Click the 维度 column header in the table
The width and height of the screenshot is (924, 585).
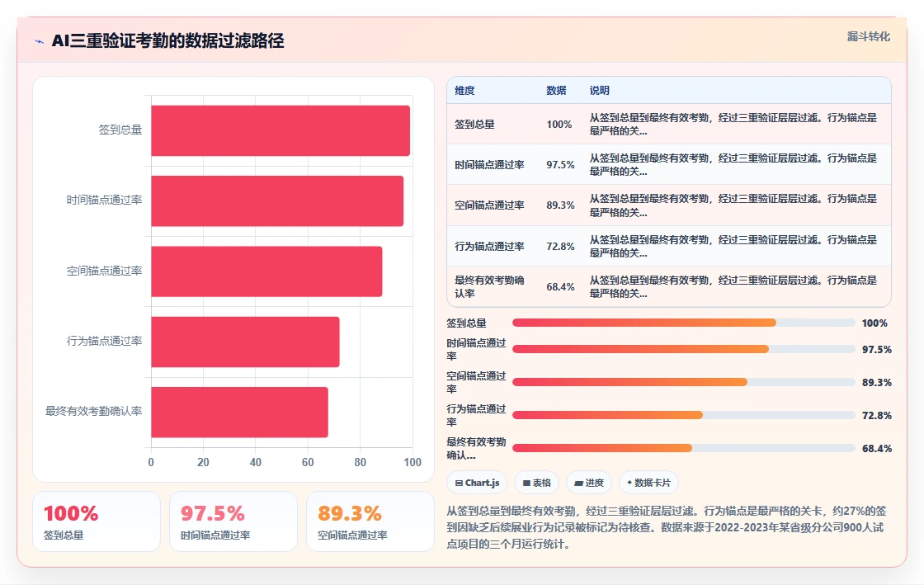coord(464,90)
